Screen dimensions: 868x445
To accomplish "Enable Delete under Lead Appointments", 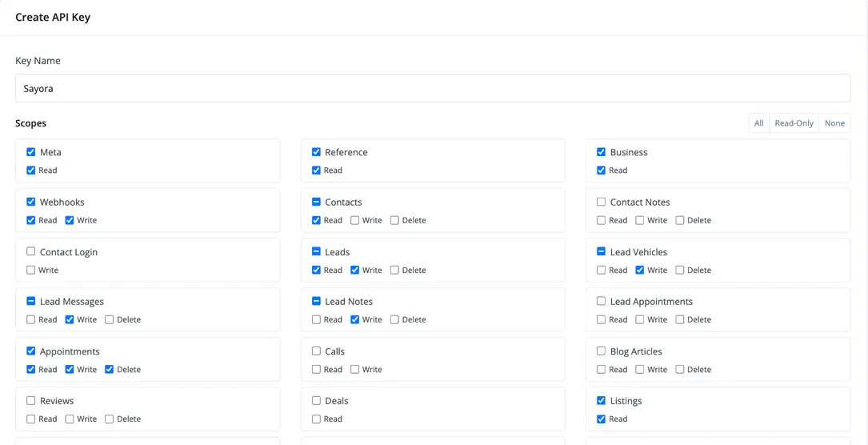I will tap(679, 319).
